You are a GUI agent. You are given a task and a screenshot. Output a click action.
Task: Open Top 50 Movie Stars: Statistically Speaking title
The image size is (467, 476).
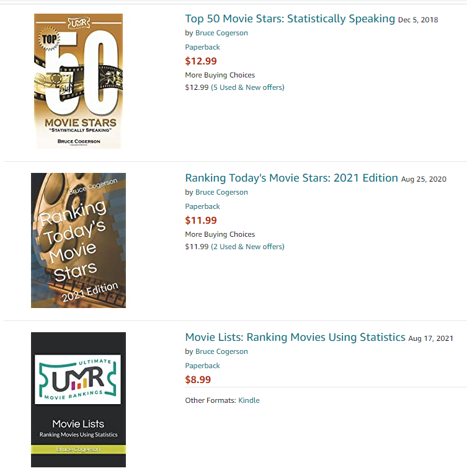[290, 19]
